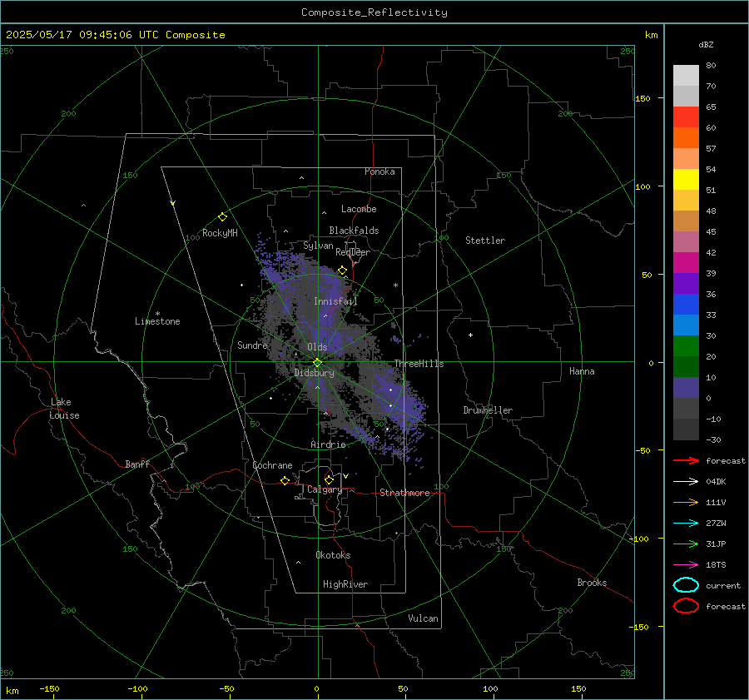Click the Didsbury town label
Screen dimensions: 749x700
315,373
